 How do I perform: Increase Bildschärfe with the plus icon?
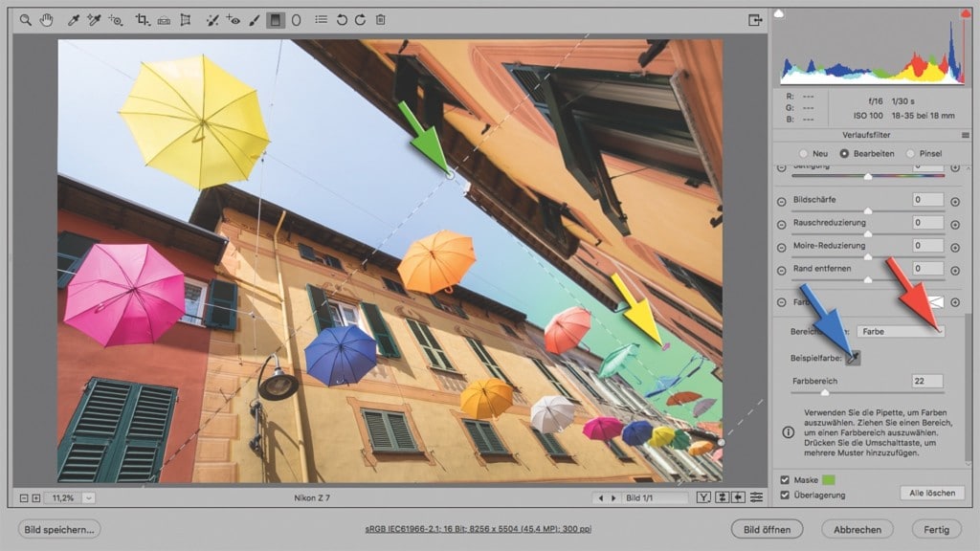[x=955, y=202]
